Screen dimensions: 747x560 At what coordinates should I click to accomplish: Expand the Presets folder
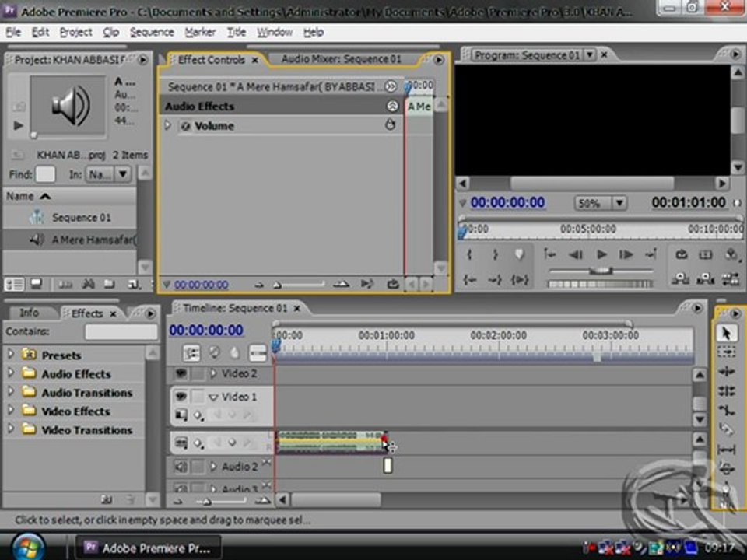tap(10, 355)
